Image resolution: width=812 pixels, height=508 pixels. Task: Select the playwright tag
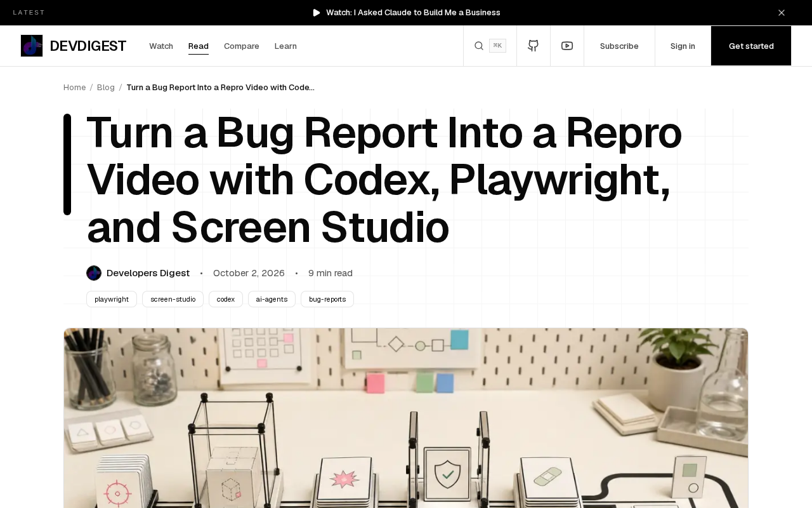[x=112, y=299]
